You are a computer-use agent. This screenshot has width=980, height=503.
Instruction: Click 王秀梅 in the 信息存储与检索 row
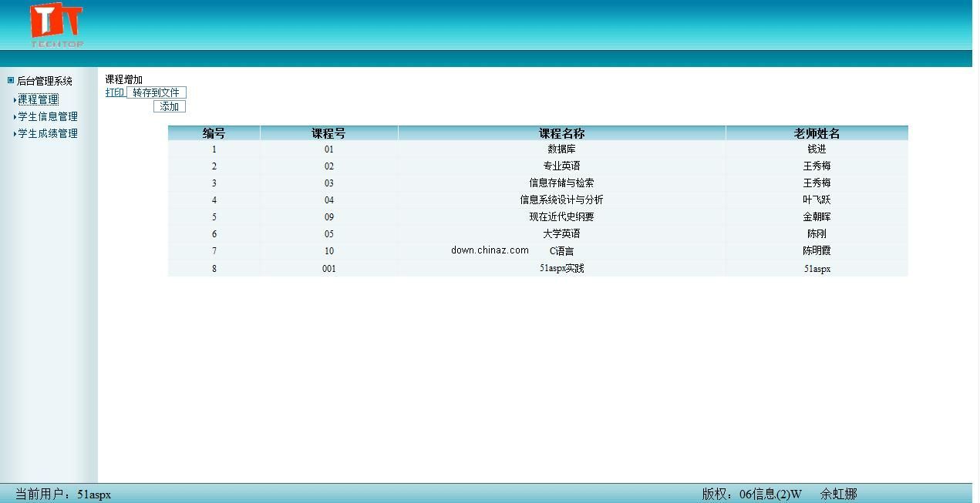(x=817, y=183)
